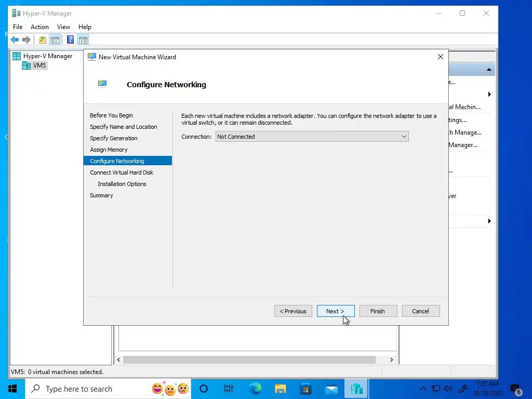532x399 pixels.
Task: Open the clock and date in taskbar
Action: (x=487, y=389)
